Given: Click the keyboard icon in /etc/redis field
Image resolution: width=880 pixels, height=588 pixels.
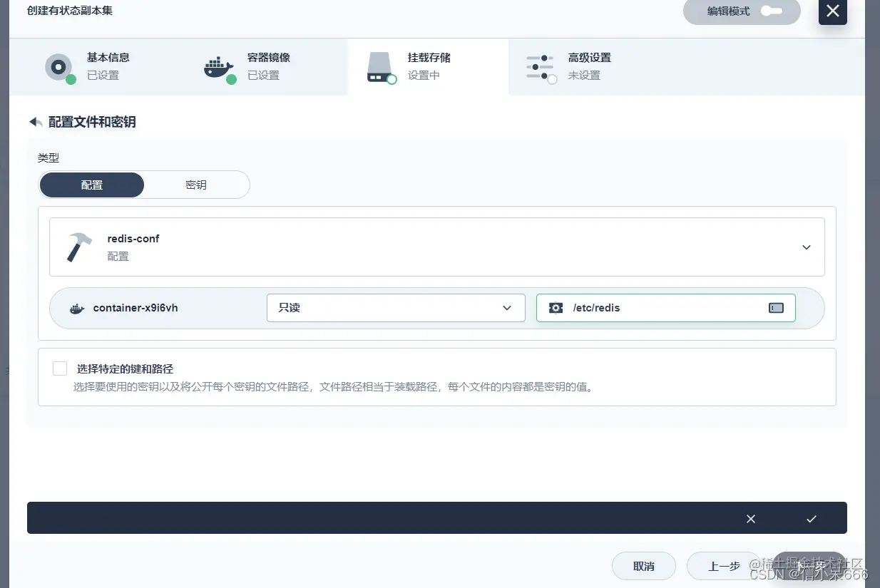Looking at the screenshot, I should (776, 308).
